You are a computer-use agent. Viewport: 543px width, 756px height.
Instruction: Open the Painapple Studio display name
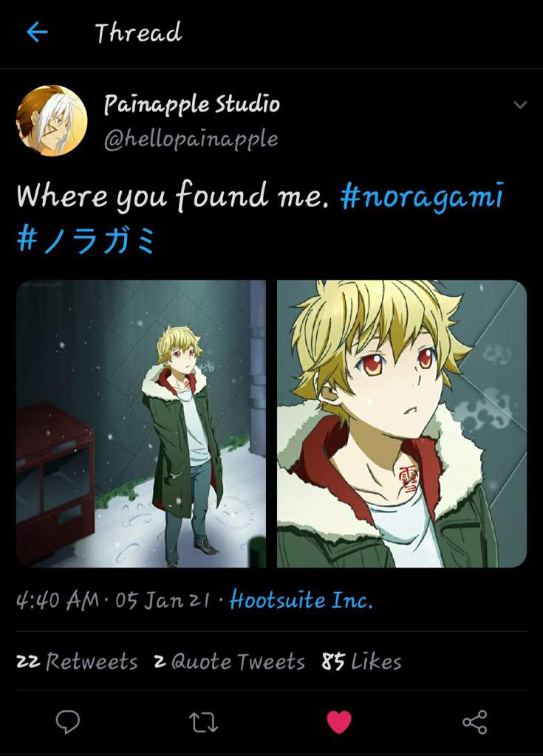pos(191,105)
